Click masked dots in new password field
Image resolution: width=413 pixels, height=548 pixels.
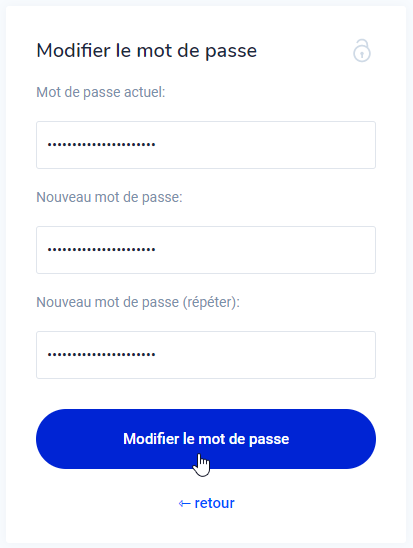[x=101, y=250]
